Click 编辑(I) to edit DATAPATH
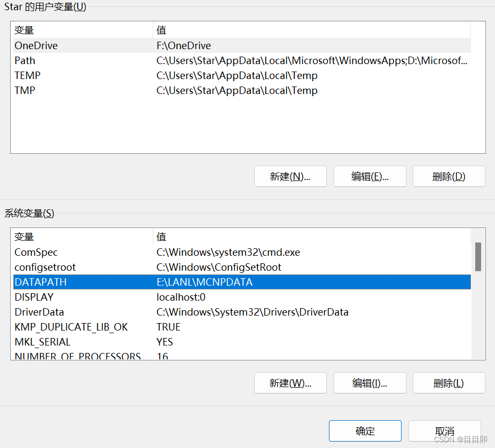The height and width of the screenshot is (448, 495). pos(370,383)
